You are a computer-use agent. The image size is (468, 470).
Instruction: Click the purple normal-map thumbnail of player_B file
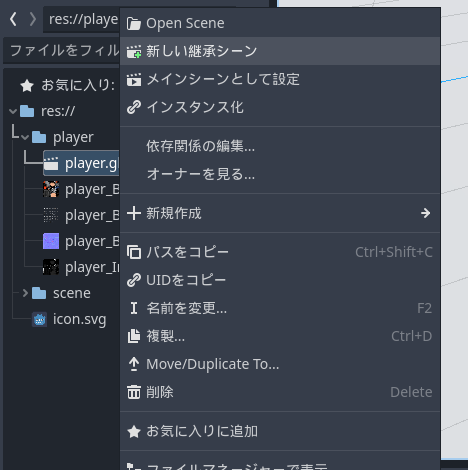(x=51, y=241)
